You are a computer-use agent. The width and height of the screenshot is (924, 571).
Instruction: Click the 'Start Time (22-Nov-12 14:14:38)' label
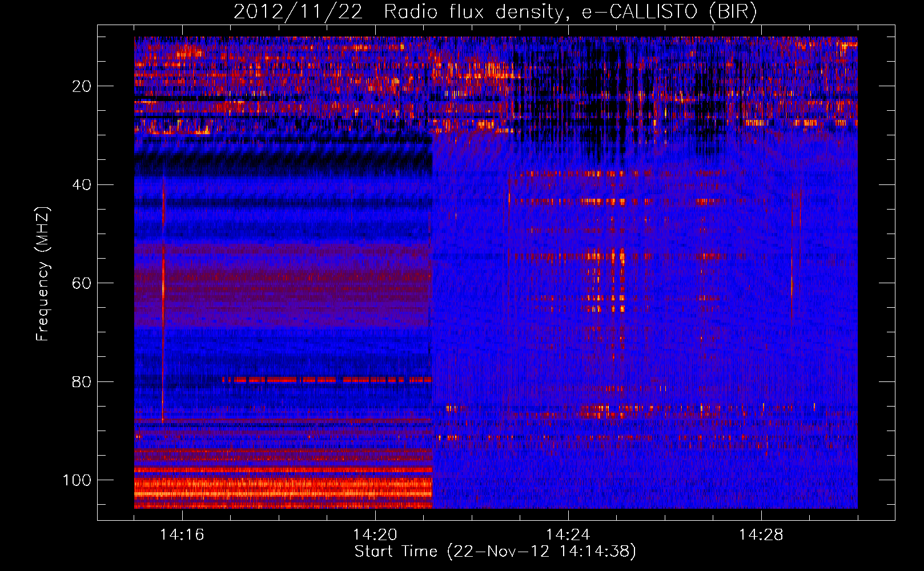tap(495, 552)
